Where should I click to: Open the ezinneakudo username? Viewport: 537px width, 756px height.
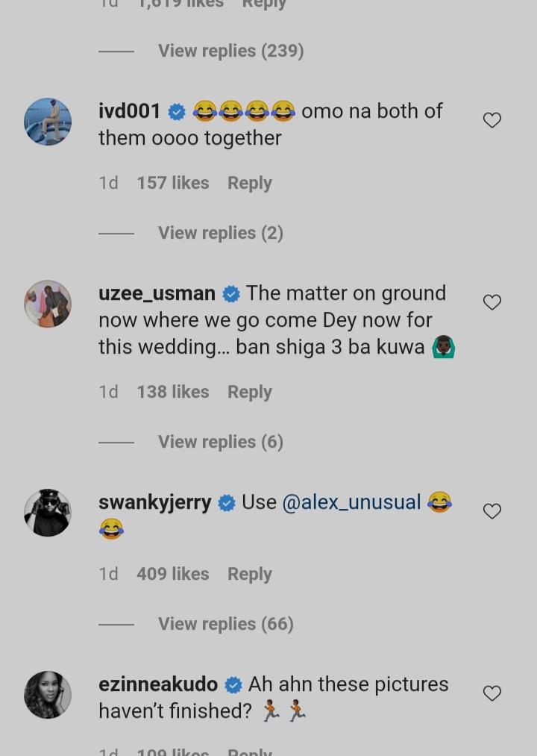coord(158,684)
